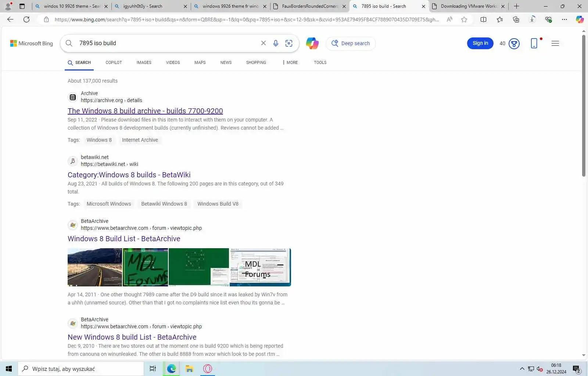Click the Sign in button
The image size is (588, 376).
pos(480,43)
